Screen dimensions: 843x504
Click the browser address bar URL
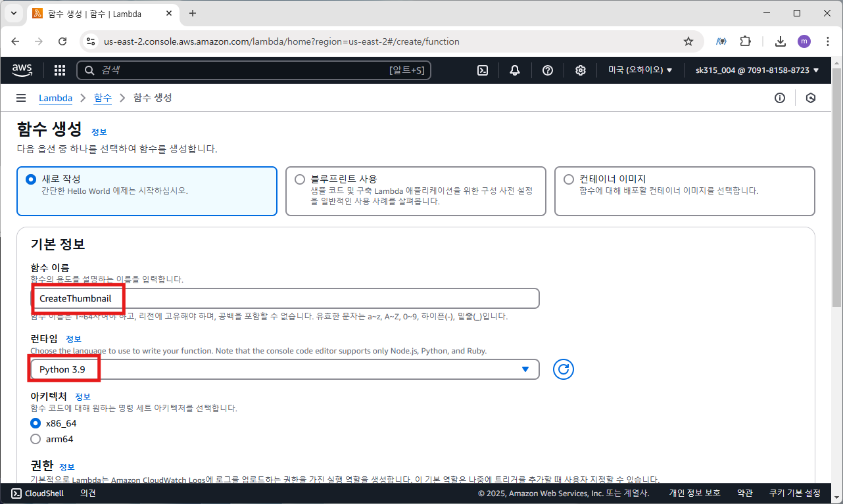tap(281, 41)
